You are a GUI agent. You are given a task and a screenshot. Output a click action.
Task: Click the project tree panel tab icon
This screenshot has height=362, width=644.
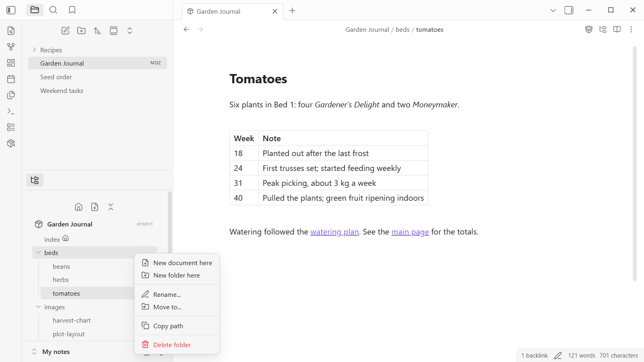35,180
